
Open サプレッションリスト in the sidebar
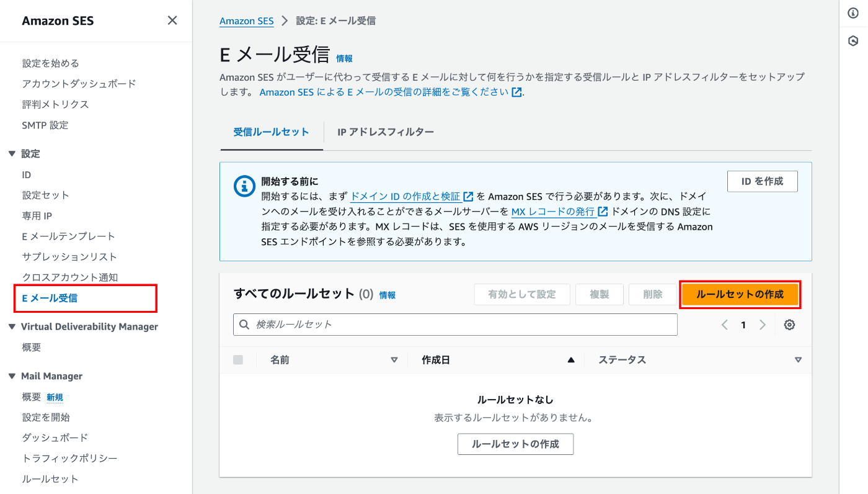(69, 257)
